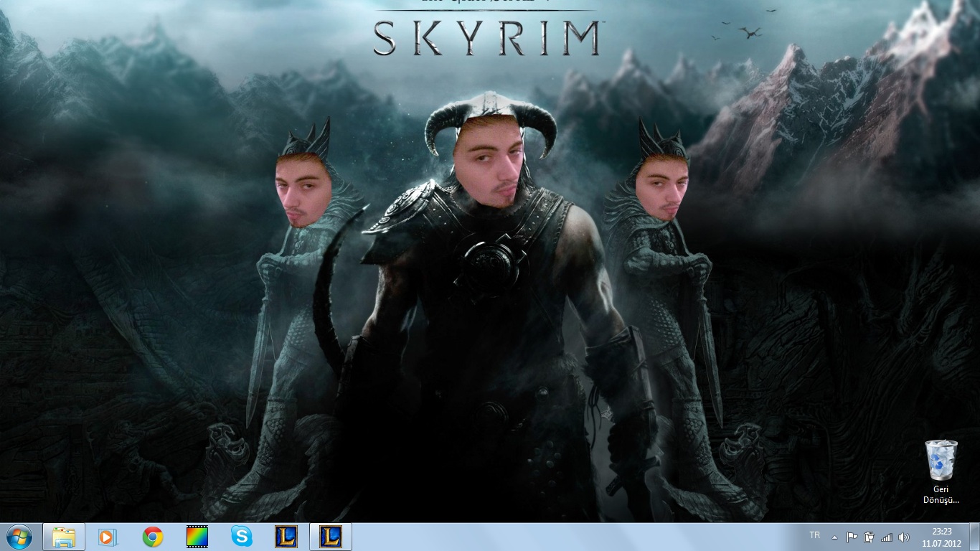Viewport: 980px width, 551px height.
Task: Click the Show desktop strip on the taskbar
Action: 975,537
